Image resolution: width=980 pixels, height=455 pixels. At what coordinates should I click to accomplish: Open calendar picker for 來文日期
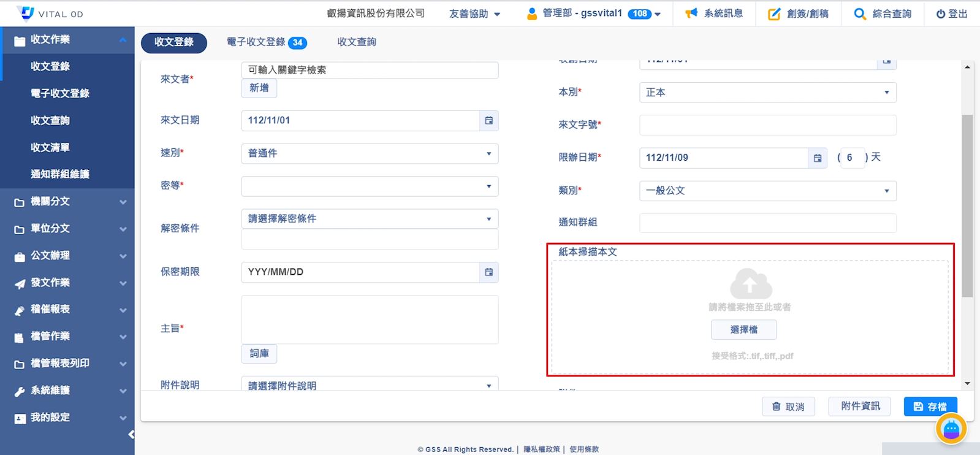click(488, 121)
